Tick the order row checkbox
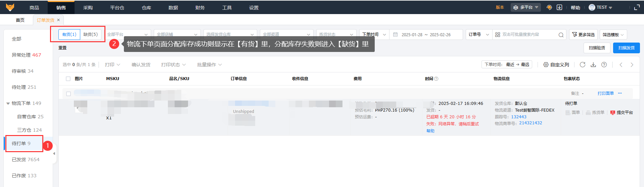The width and height of the screenshot is (644, 187). [68, 94]
